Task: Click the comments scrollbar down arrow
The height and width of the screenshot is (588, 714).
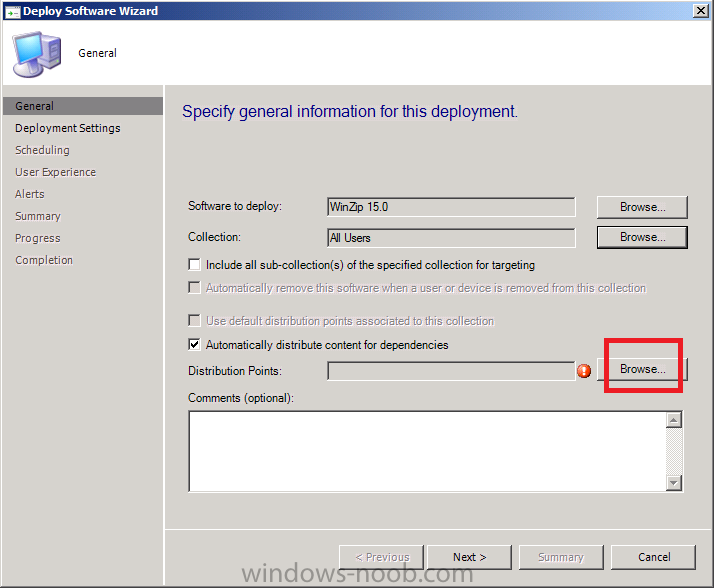Action: [x=674, y=483]
